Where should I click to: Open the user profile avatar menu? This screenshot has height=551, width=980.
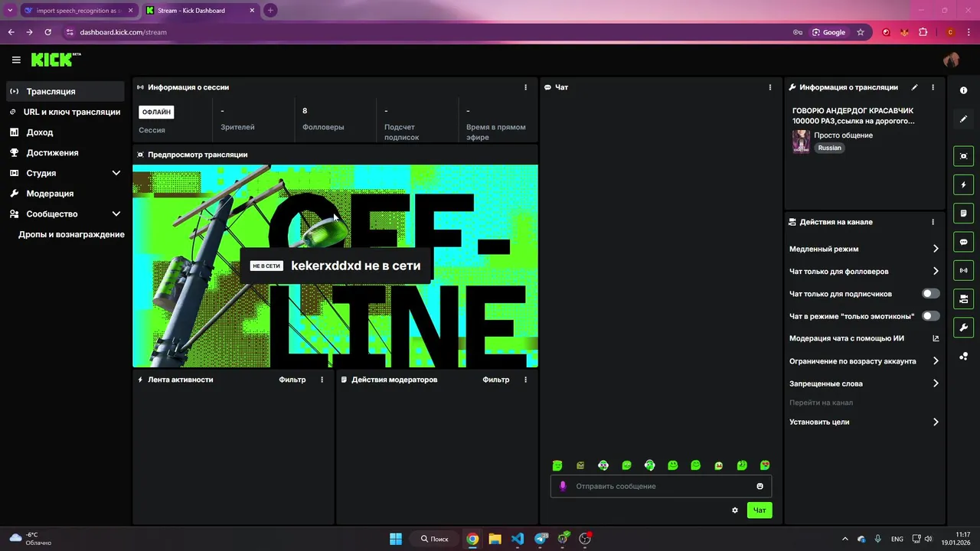(952, 60)
